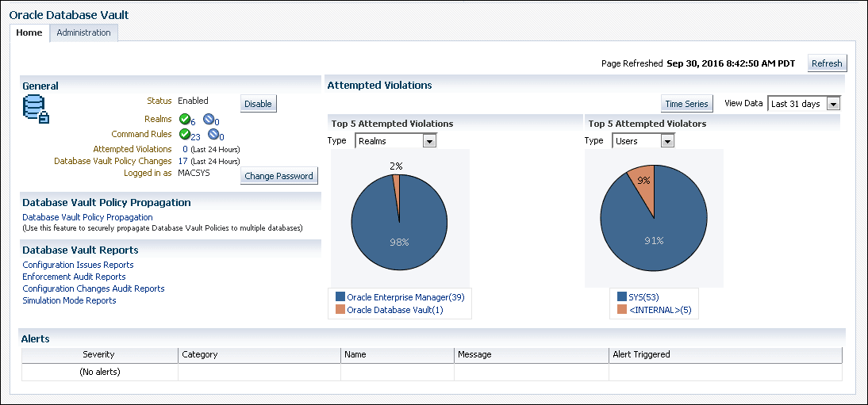Click the green enabled Realms checkmark icon
The height and width of the screenshot is (405, 868).
pos(185,119)
